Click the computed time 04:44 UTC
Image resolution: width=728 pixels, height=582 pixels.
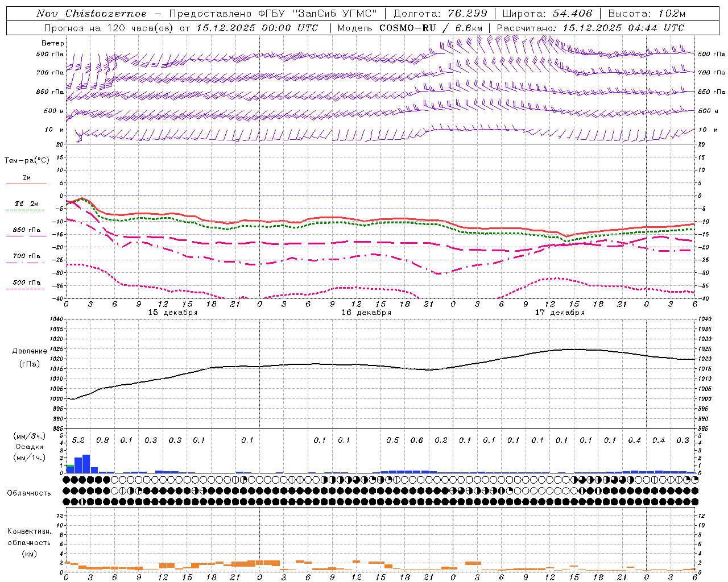tap(655, 28)
